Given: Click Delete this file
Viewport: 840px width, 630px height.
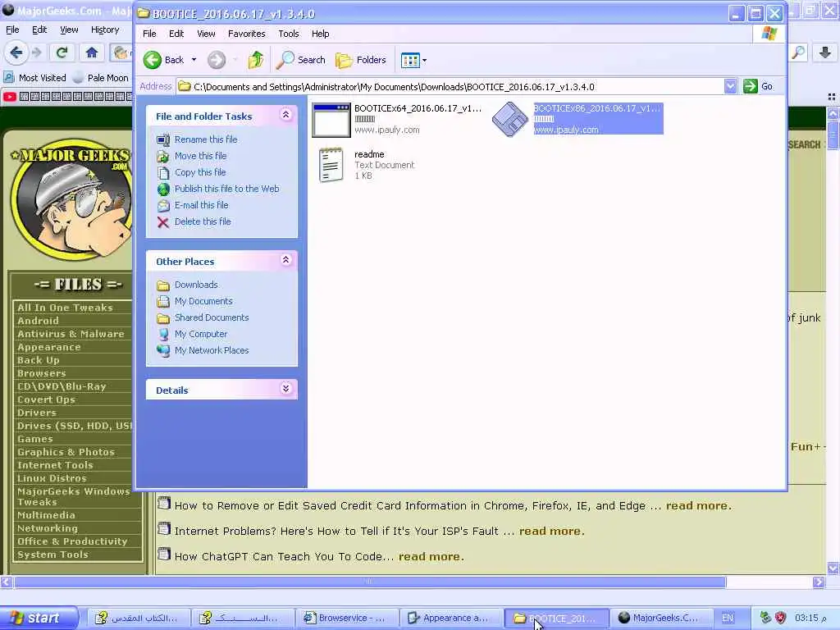Looking at the screenshot, I should (x=203, y=221).
